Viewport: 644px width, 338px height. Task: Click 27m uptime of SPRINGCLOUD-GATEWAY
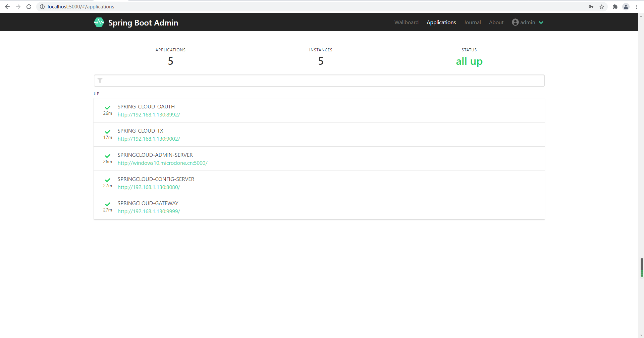click(108, 210)
